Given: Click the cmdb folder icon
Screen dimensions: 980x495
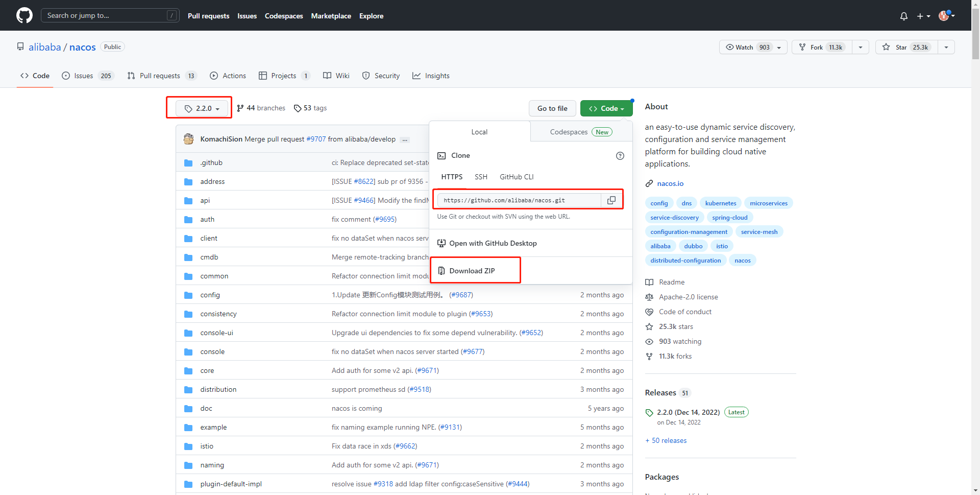Looking at the screenshot, I should [188, 257].
